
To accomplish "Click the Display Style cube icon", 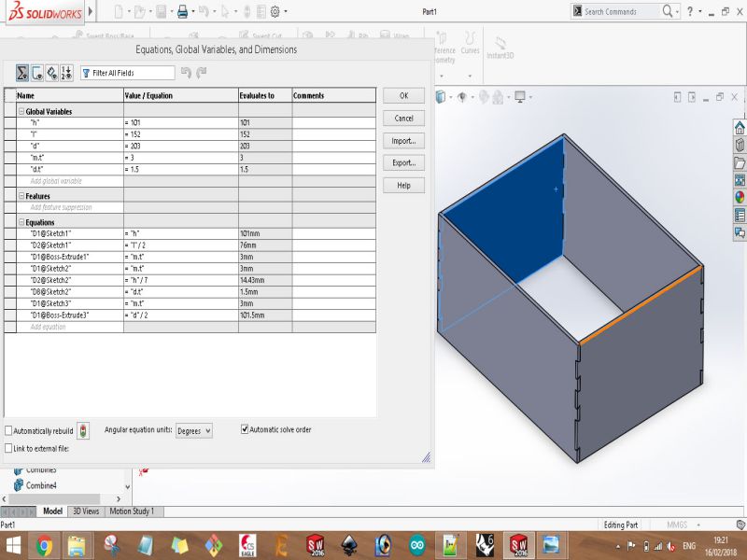I will pos(441,97).
